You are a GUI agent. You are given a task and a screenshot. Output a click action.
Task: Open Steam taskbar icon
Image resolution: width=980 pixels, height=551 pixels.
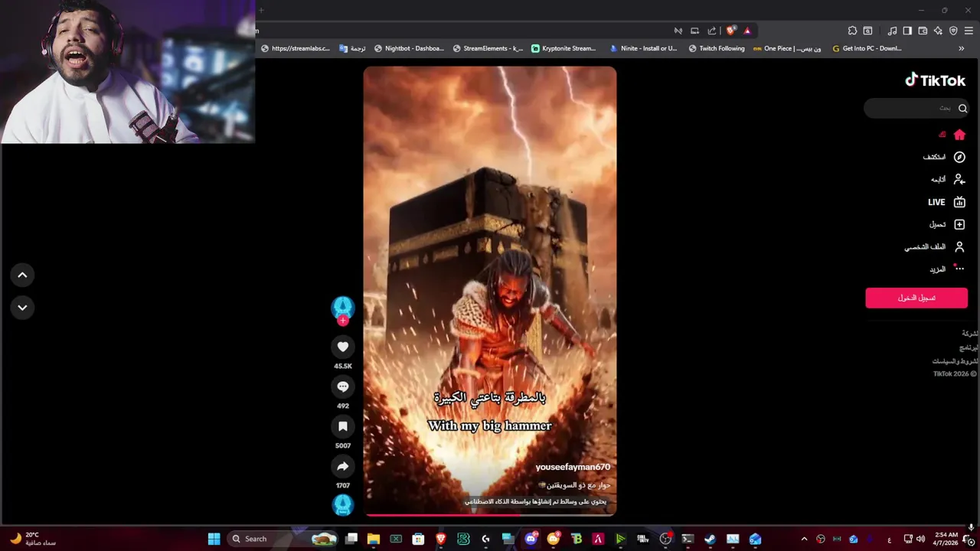tap(710, 539)
